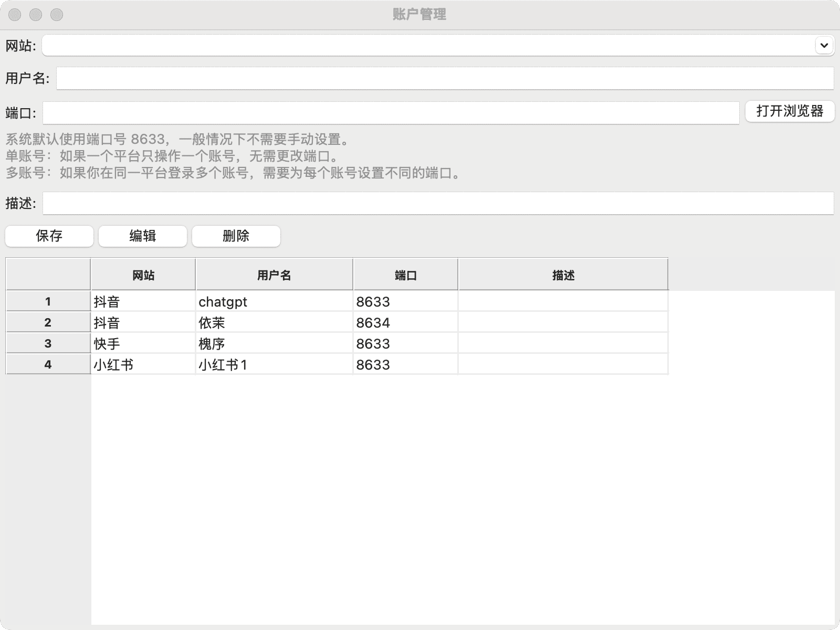Select the 小红书 website cell
The height and width of the screenshot is (630, 840).
point(143,364)
